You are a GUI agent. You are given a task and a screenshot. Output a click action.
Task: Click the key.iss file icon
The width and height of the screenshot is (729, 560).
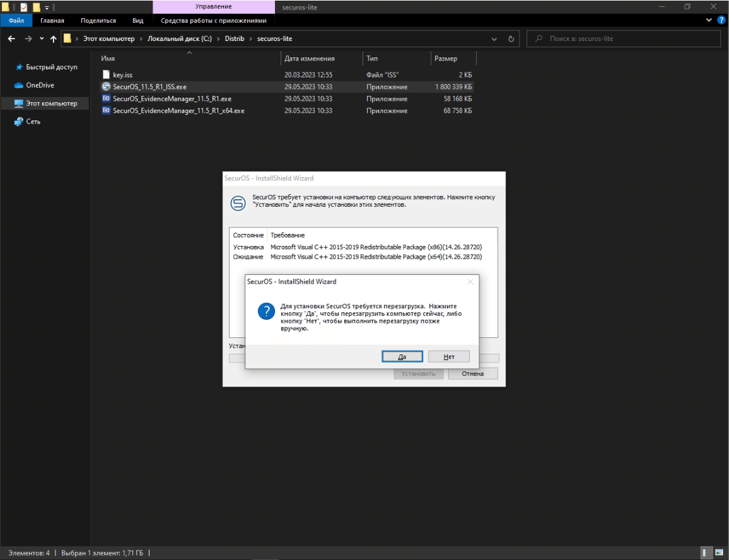pyautogui.click(x=106, y=74)
